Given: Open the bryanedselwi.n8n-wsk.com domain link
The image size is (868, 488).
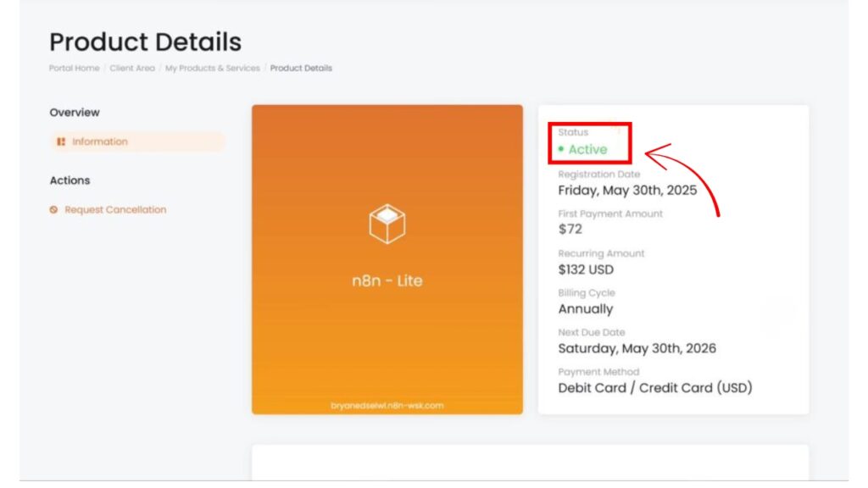Looking at the screenshot, I should coord(387,406).
